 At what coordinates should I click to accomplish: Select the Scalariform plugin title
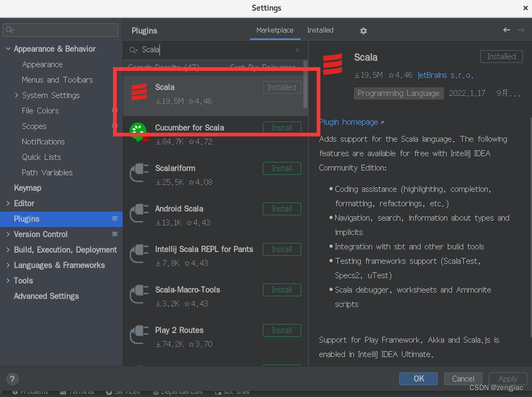point(175,168)
